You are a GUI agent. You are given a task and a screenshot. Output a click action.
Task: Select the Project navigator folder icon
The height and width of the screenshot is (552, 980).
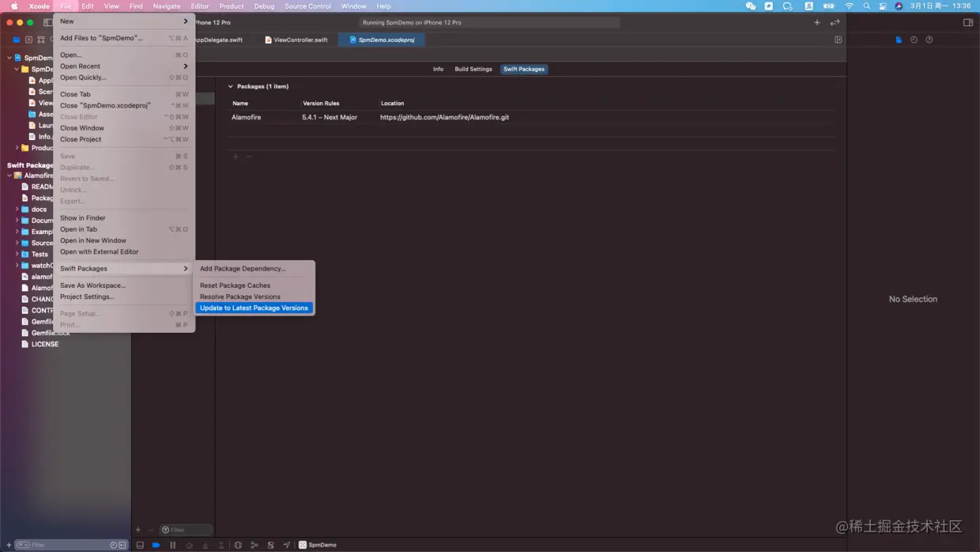(x=17, y=40)
